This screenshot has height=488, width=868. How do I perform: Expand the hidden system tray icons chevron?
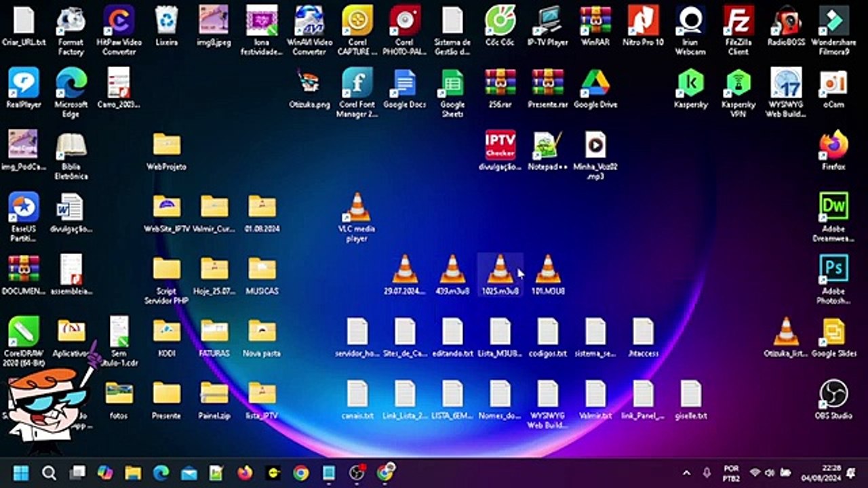tap(686, 473)
